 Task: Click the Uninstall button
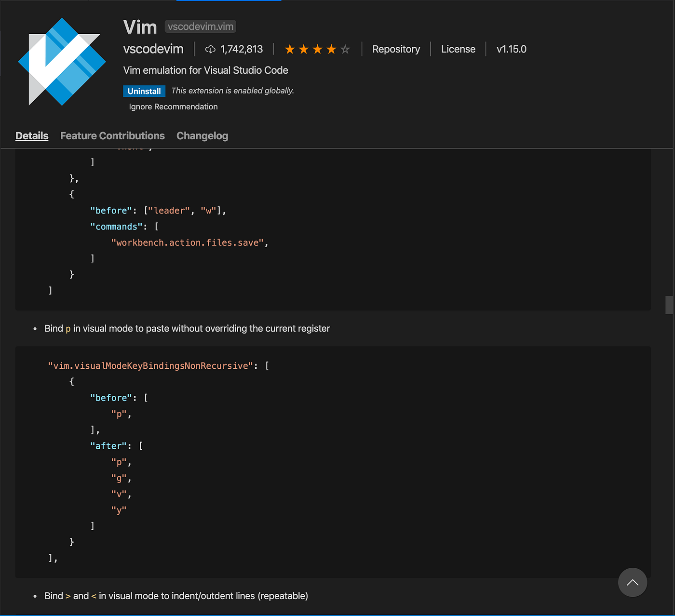pyautogui.click(x=144, y=91)
